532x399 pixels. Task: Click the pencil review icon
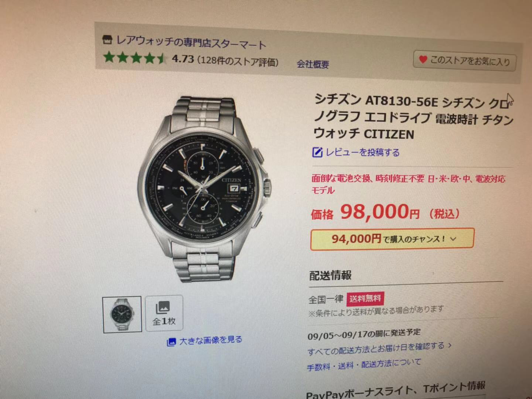(x=317, y=152)
